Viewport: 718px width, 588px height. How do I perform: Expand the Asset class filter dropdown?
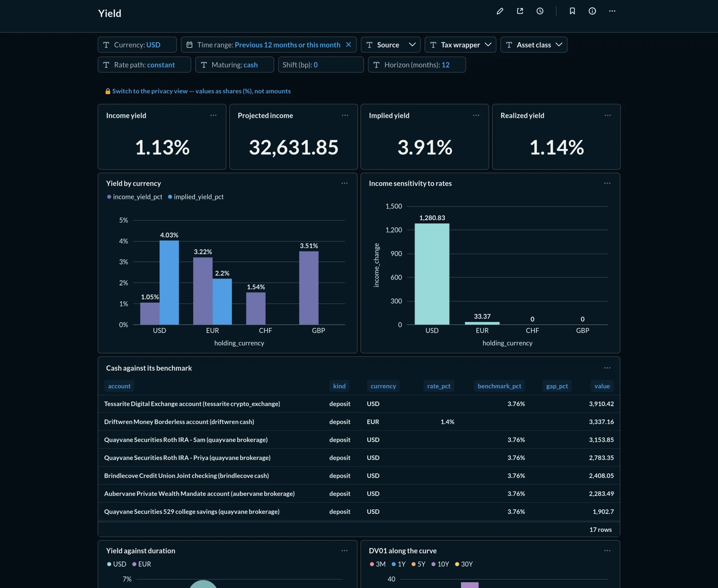point(534,45)
